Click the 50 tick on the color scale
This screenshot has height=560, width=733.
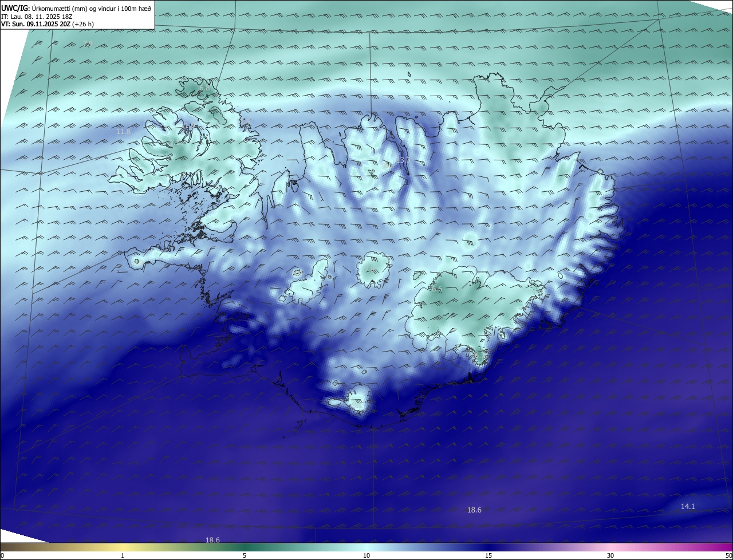point(728,555)
